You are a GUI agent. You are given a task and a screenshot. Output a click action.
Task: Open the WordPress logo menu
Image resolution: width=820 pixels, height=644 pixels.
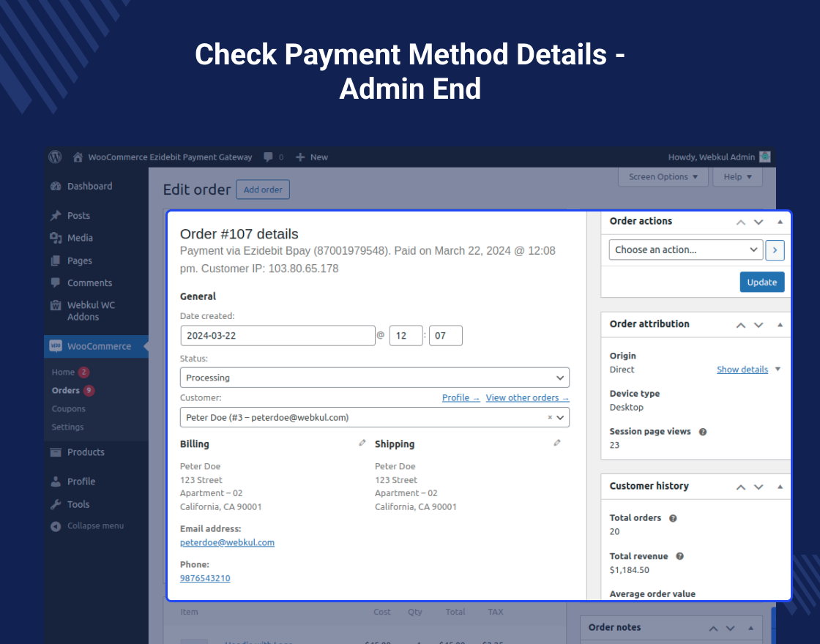pyautogui.click(x=55, y=157)
